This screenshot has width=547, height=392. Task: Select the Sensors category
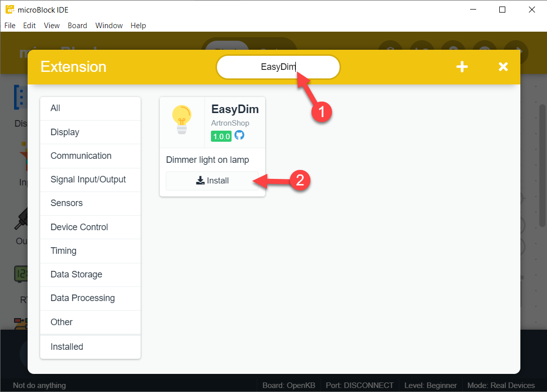[90, 203]
